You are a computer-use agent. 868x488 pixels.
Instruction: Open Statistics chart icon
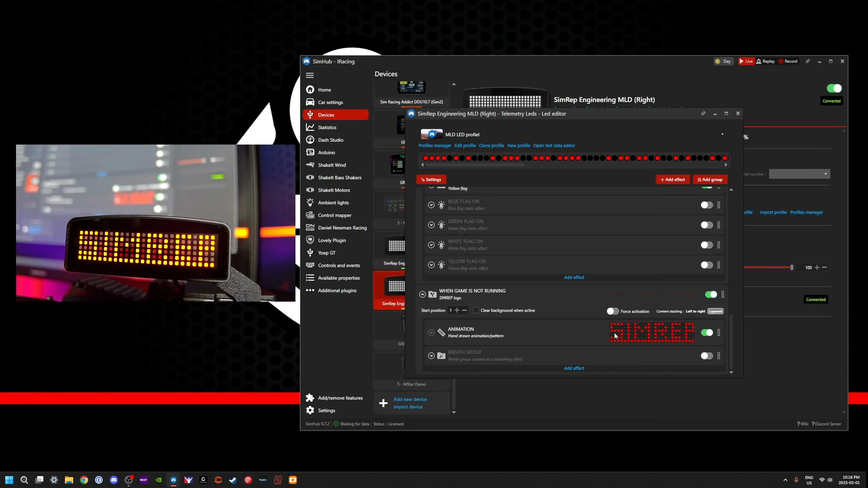click(x=310, y=127)
